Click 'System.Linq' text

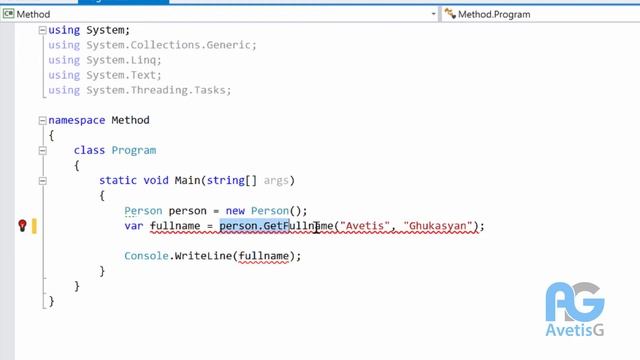coord(121,60)
